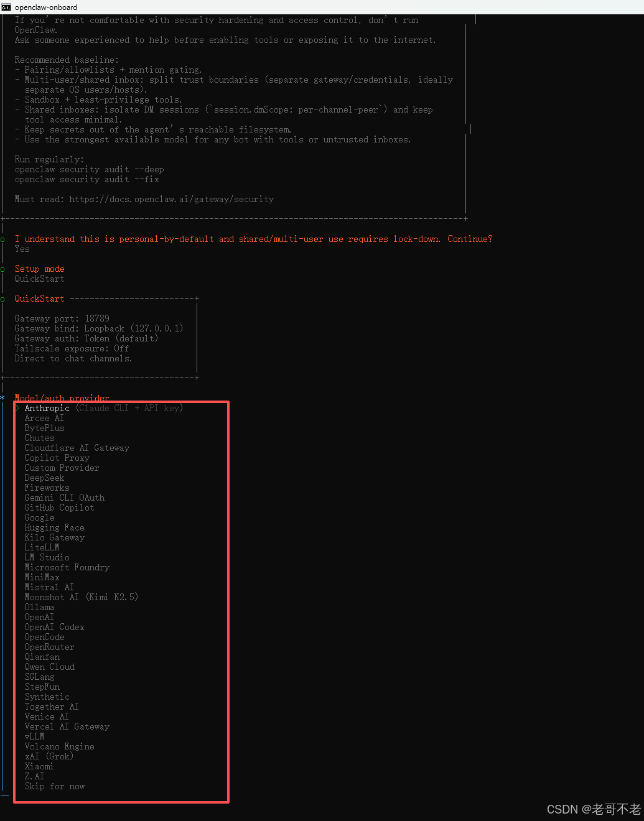Viewport: 644px width, 821px height.
Task: Click the openclaw-onboard window title text
Action: 46,7
